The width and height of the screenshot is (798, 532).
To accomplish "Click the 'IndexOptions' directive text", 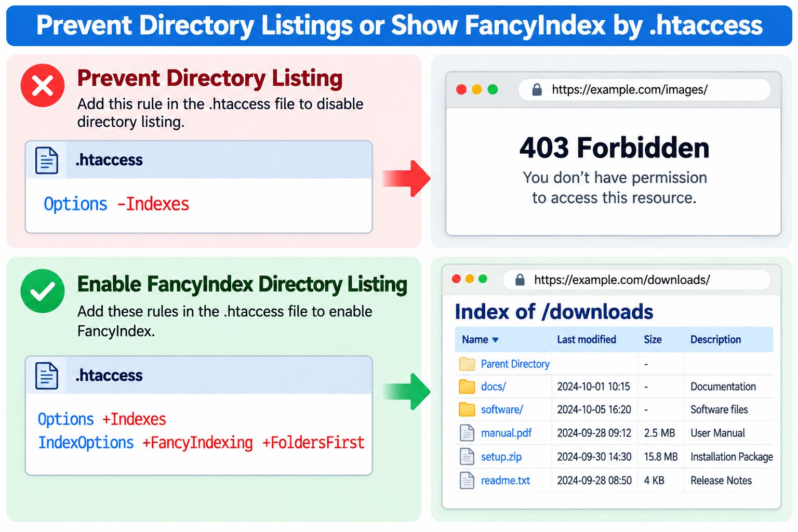I will pos(86,443).
